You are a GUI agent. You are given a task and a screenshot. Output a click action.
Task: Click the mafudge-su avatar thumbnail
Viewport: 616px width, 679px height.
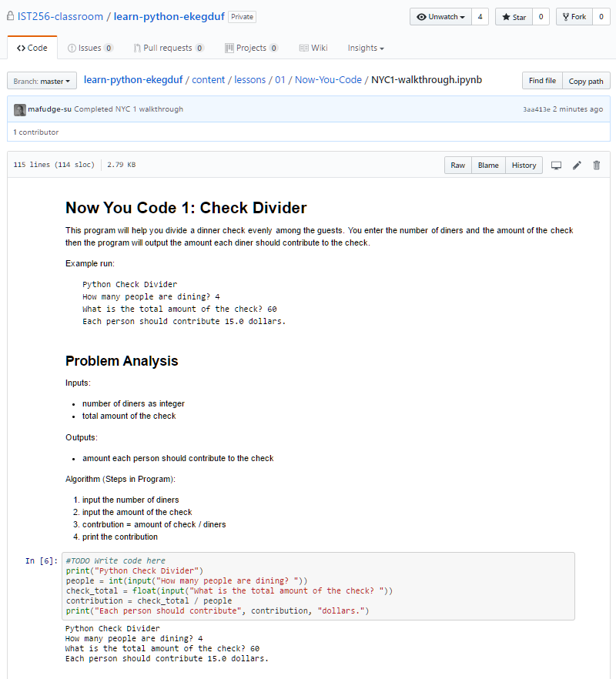pos(19,109)
